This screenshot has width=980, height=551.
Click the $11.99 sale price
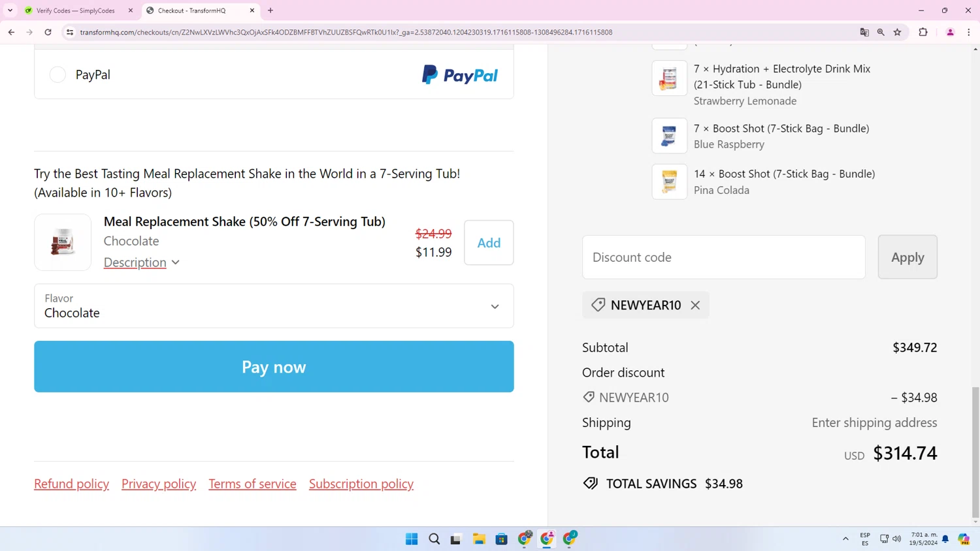(433, 252)
